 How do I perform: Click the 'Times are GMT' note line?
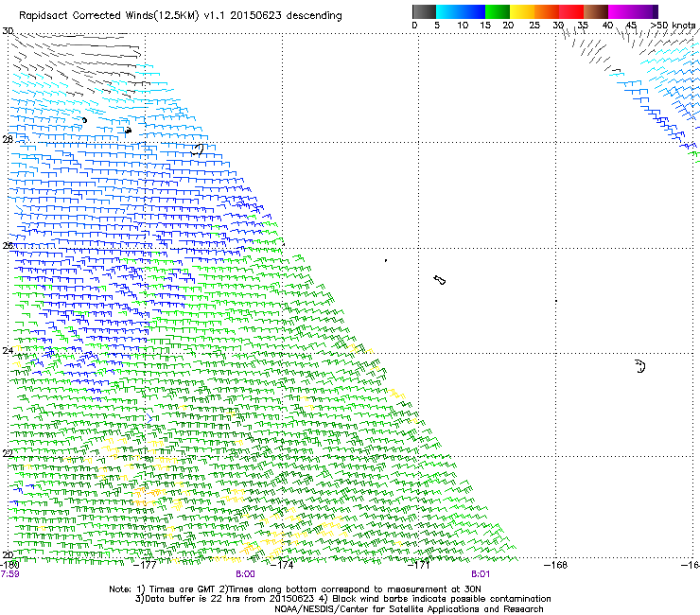[295, 589]
